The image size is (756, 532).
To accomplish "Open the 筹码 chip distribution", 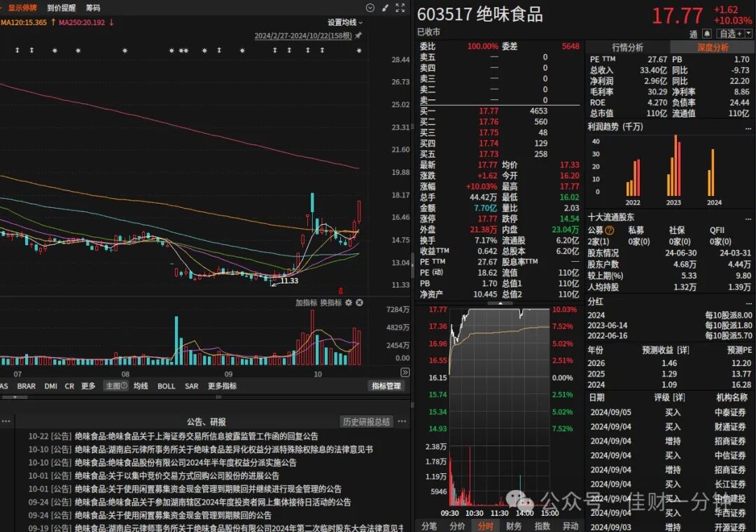I will coord(93,8).
